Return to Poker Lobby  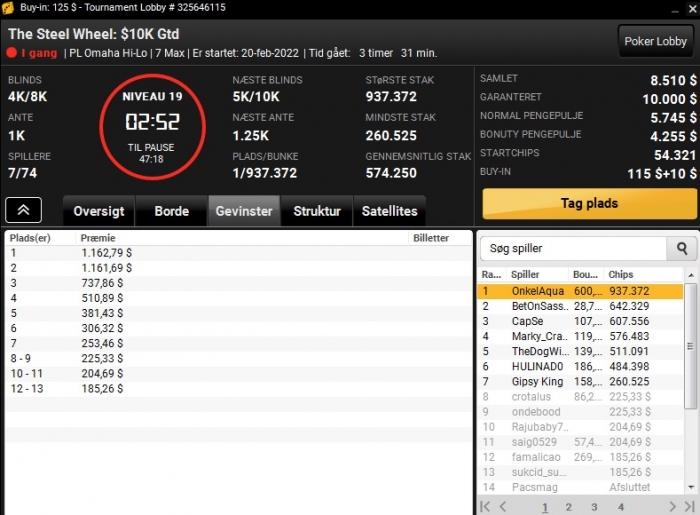pos(655,41)
